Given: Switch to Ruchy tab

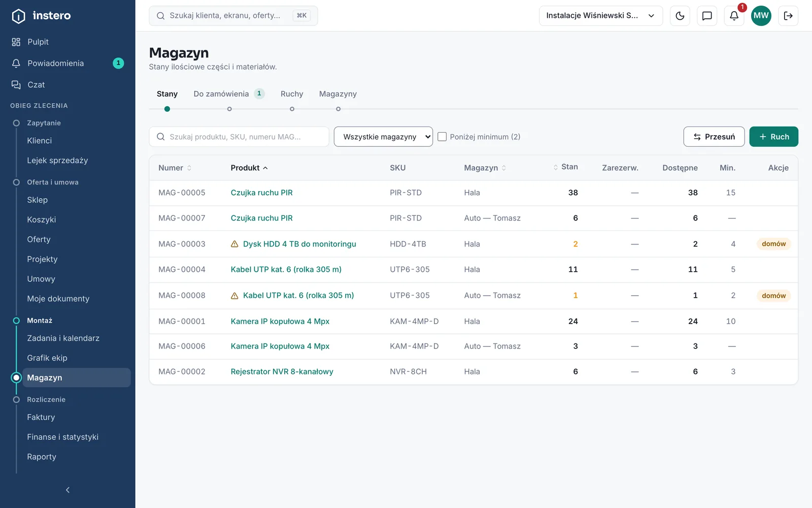Looking at the screenshot, I should click(x=292, y=94).
